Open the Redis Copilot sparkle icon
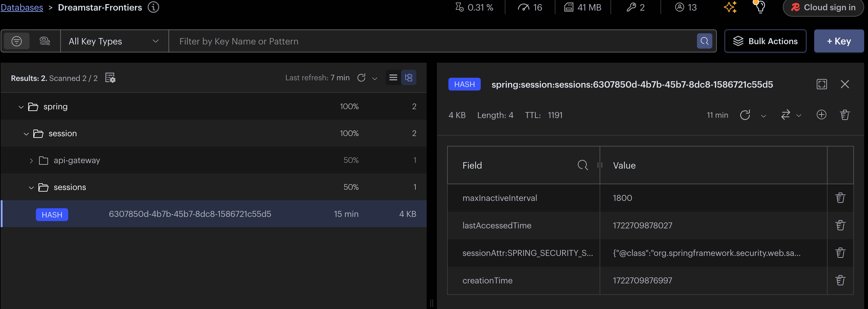 click(730, 7)
